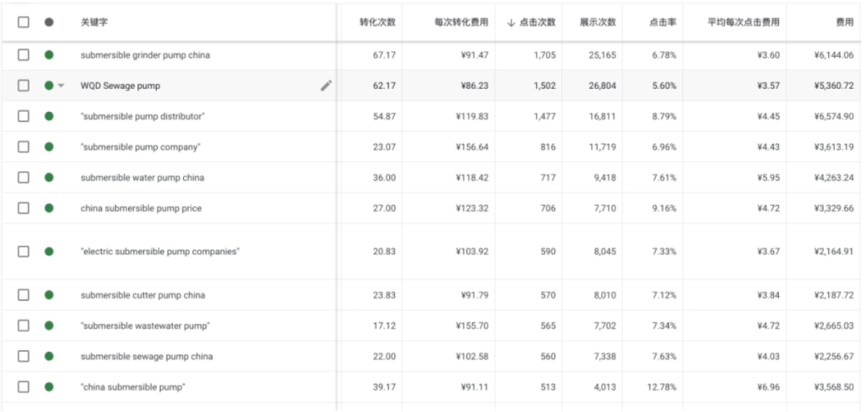The width and height of the screenshot is (868, 412).
Task: Click green status dot for submersible cutter pump china
Action: tap(48, 295)
